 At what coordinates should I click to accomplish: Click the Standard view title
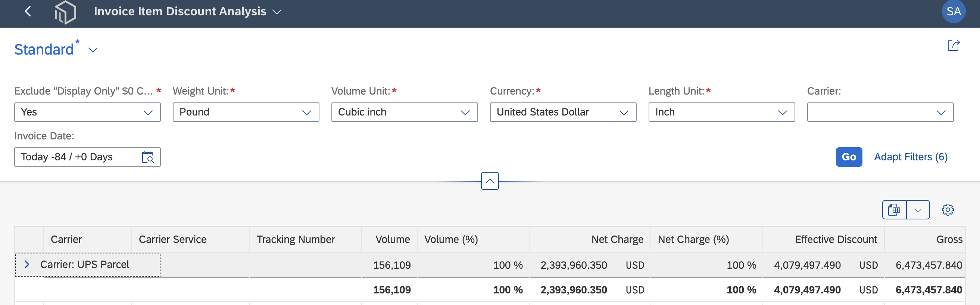(44, 50)
